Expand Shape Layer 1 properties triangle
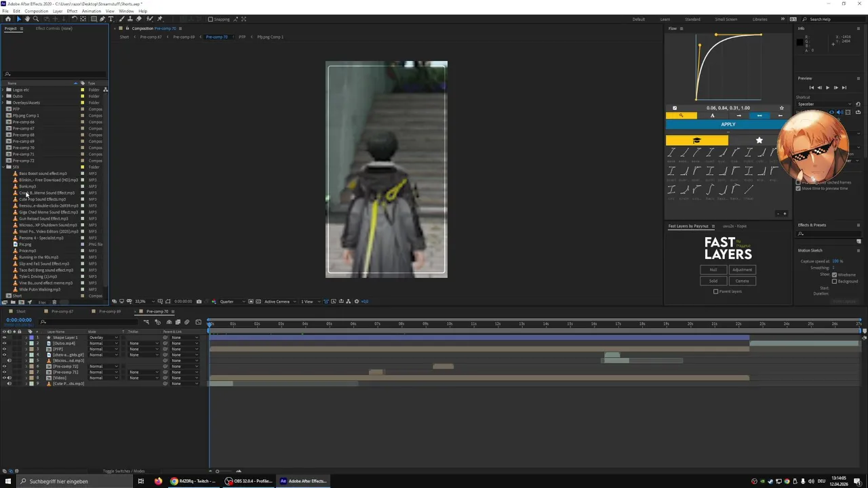868x488 pixels. (x=26, y=338)
